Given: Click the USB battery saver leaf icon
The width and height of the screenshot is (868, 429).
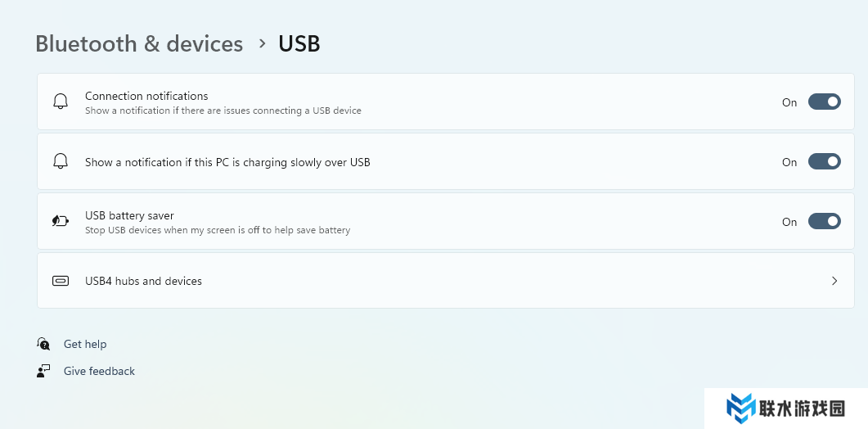Looking at the screenshot, I should tap(60, 221).
